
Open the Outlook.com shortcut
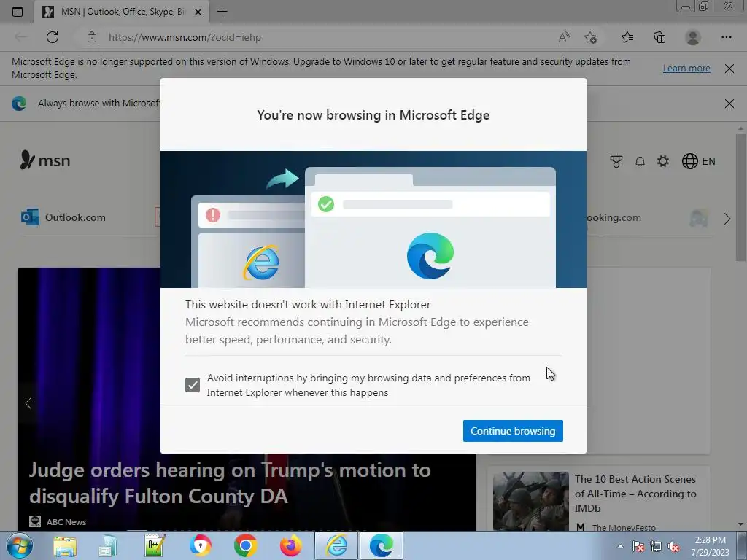tap(63, 217)
